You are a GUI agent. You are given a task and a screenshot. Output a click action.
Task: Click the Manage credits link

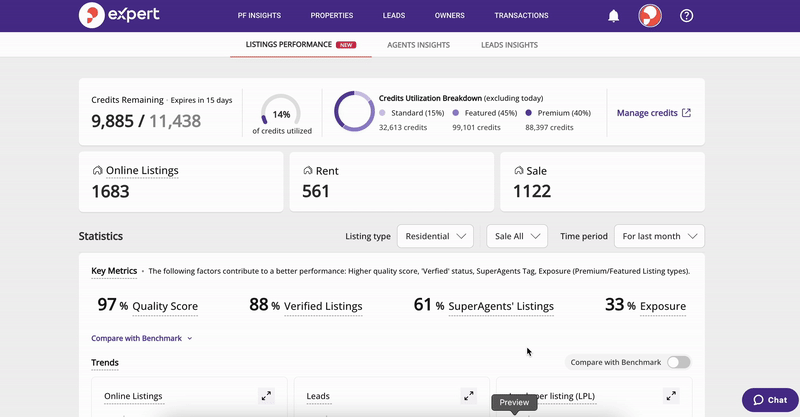654,113
